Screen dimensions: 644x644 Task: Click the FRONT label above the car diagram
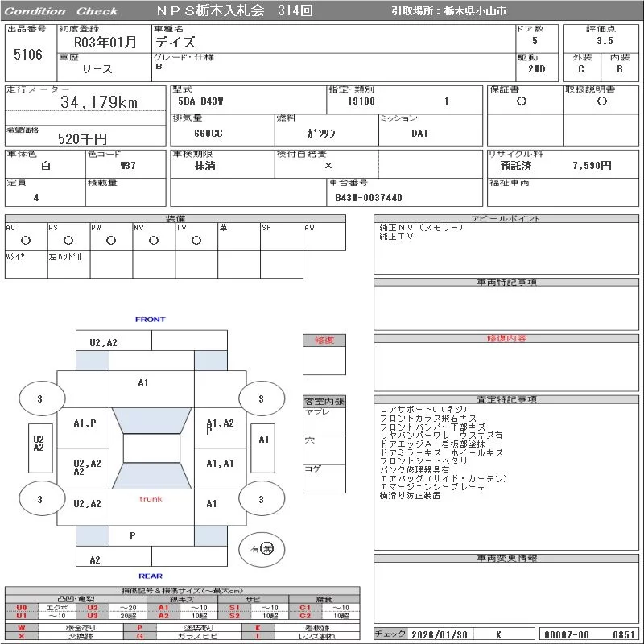(x=150, y=320)
